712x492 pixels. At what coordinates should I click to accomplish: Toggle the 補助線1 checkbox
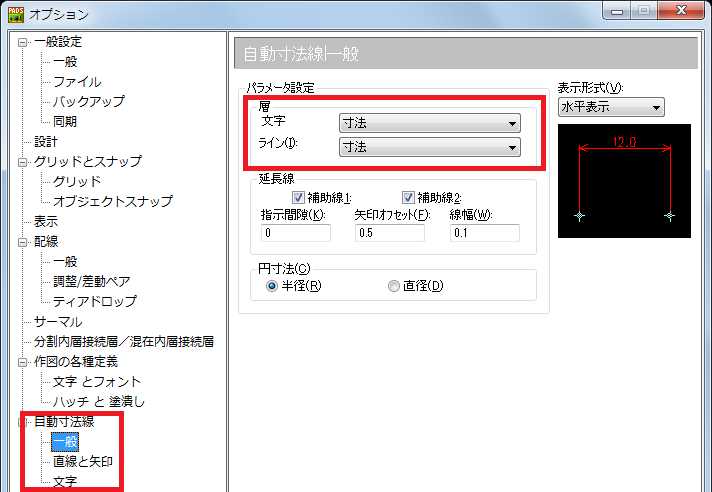click(298, 197)
